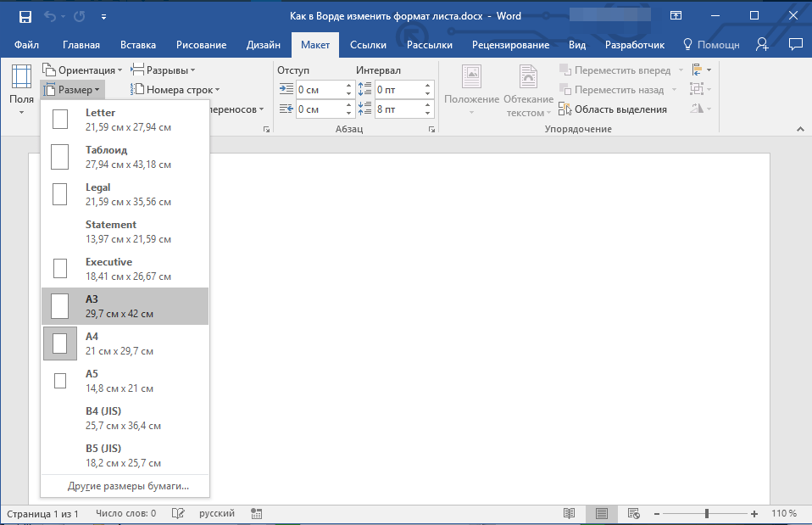Switch to the Дизайн ribbon tab
This screenshot has height=525, width=812.
coord(263,45)
